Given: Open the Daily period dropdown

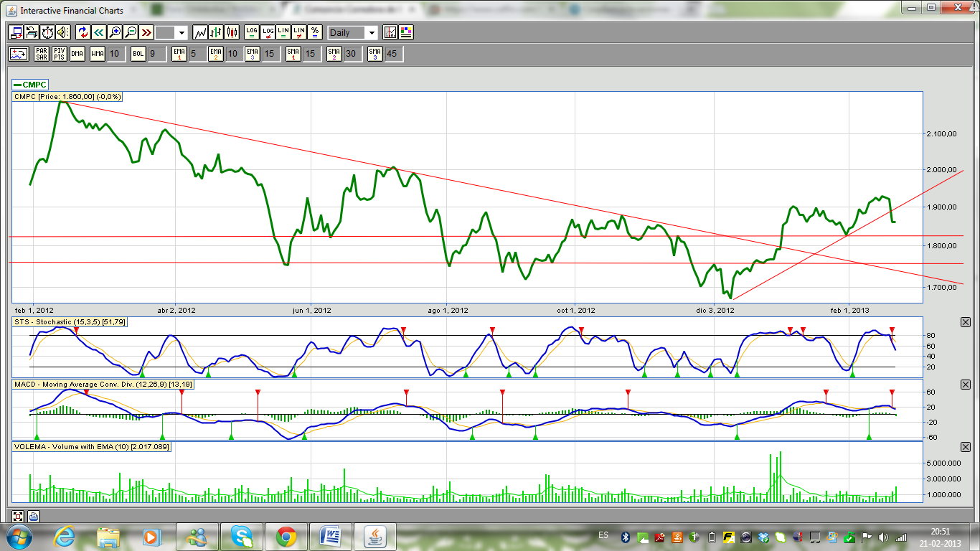Looking at the screenshot, I should pos(352,32).
